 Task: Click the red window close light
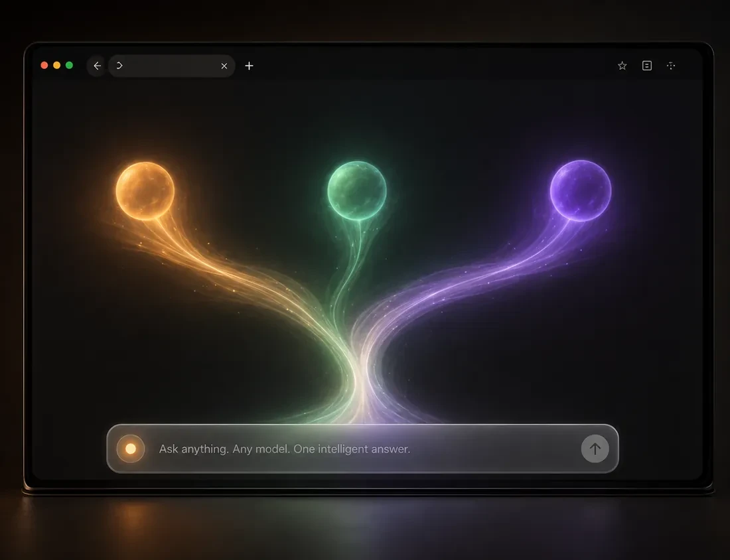click(x=44, y=65)
